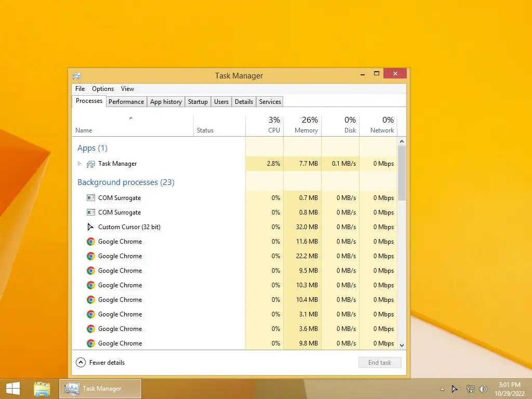Viewport: 532px width, 399px height.
Task: Click the Custom Cursor tray icon
Action: click(454, 389)
